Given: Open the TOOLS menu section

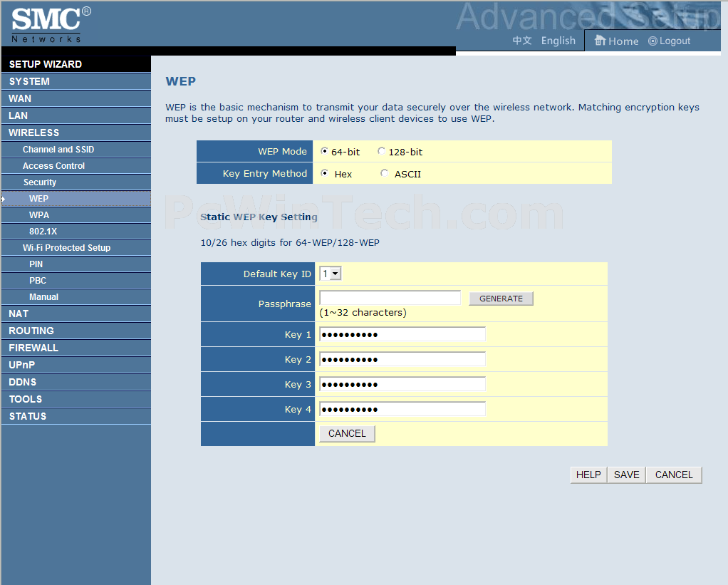Looking at the screenshot, I should tap(76, 399).
